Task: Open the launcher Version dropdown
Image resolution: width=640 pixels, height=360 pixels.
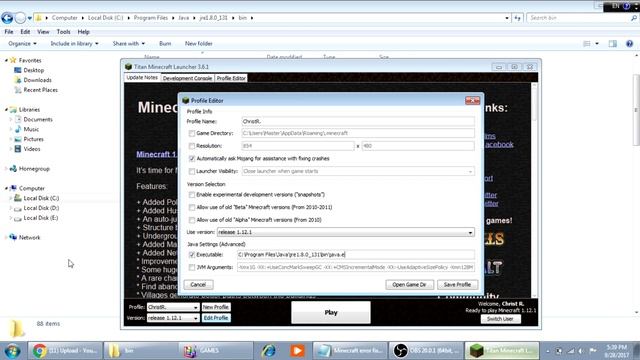Action: pos(173,318)
